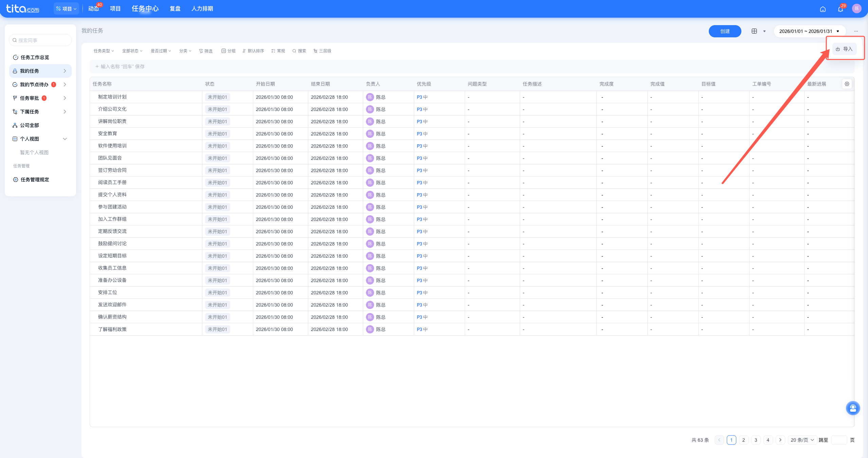The width and height of the screenshot is (868, 458).
Task: Switch to the 人力排期 tab
Action: point(202,9)
